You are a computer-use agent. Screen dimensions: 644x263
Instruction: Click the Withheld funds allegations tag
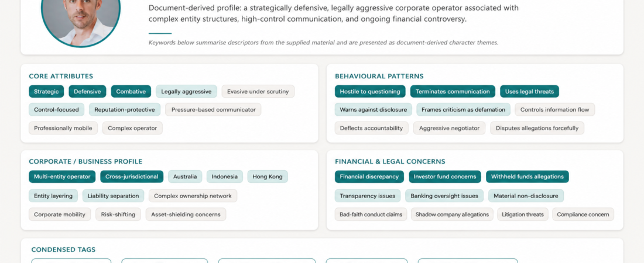point(527,177)
